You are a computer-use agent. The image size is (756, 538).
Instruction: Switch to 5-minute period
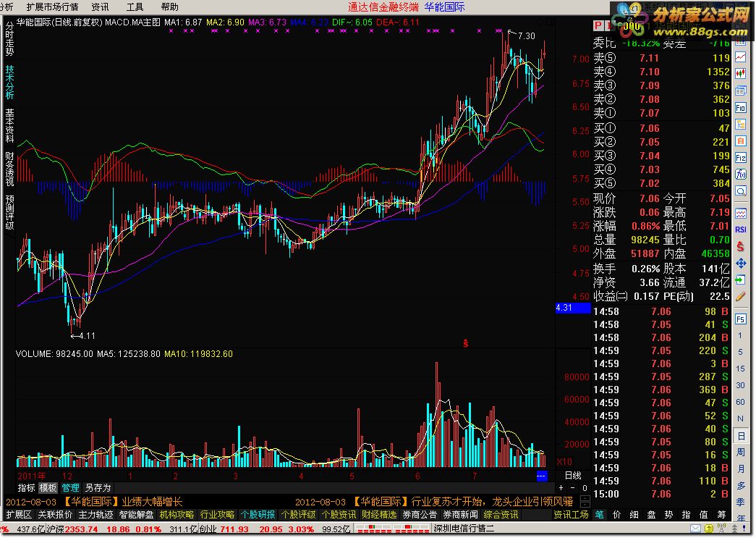click(x=741, y=352)
